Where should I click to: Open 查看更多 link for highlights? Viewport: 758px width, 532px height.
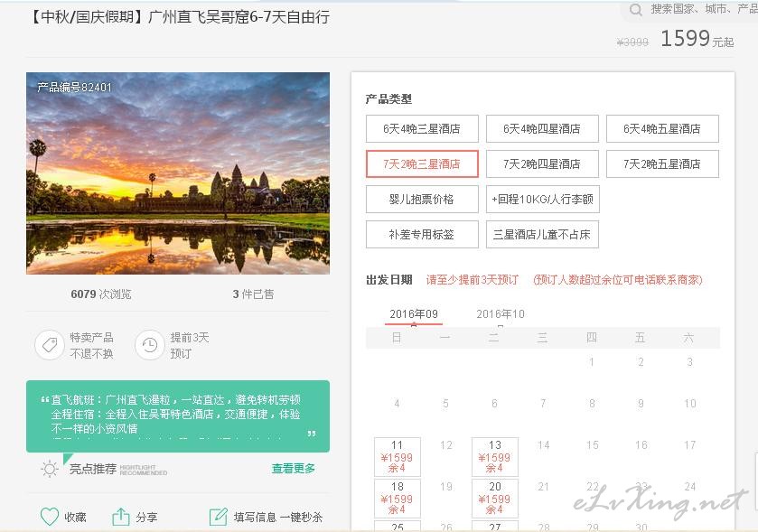pos(294,468)
